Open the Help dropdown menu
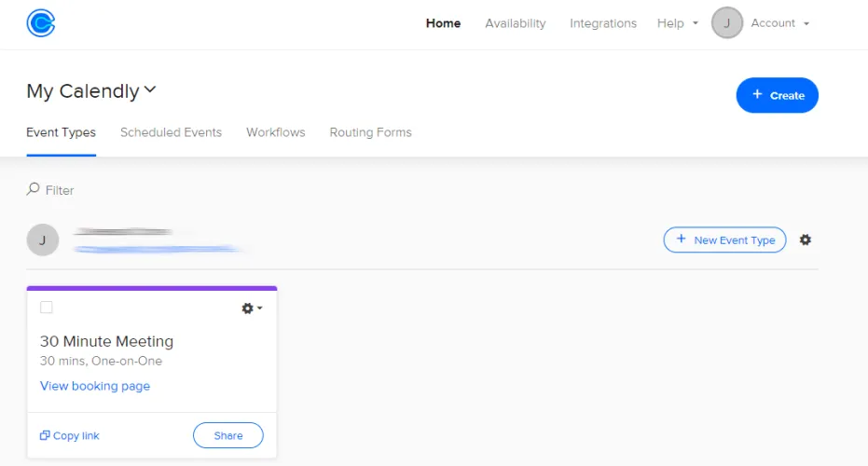This screenshot has width=868, height=466. pyautogui.click(x=677, y=23)
